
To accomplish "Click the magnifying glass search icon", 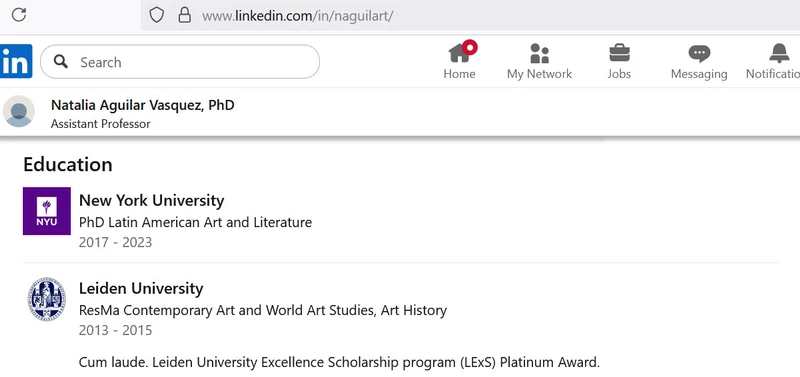I will point(61,62).
